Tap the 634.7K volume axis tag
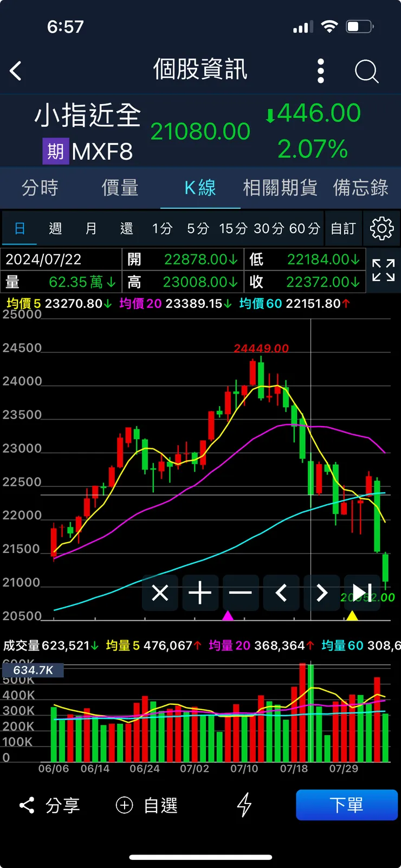401x868 pixels. [x=33, y=670]
